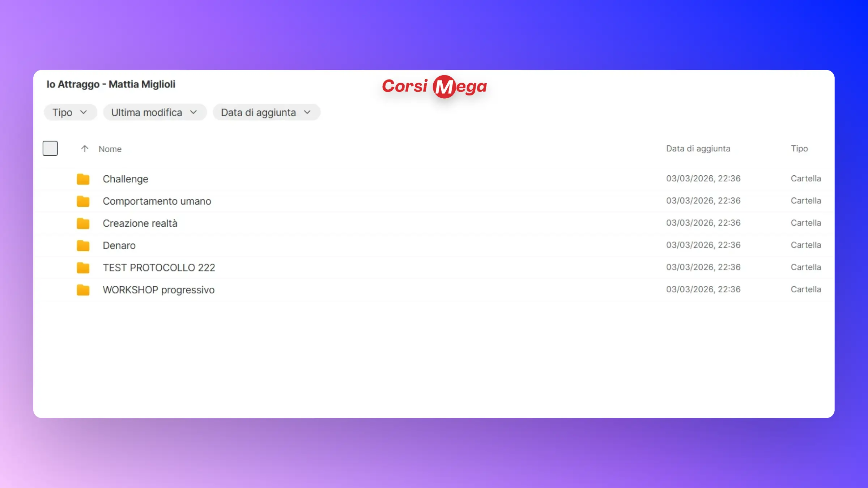868x488 pixels.
Task: Click the Comportamento umano folder icon
Action: 83,201
